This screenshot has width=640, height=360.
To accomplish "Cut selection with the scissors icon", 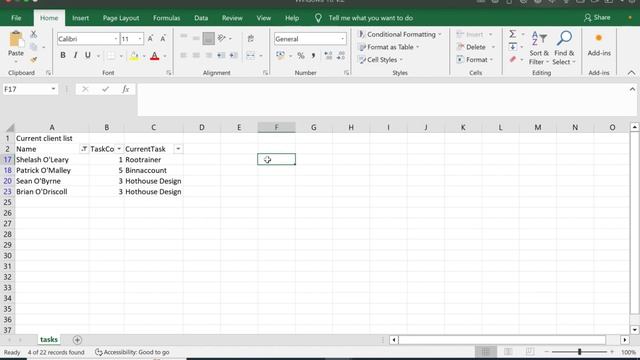I will pos(34,34).
